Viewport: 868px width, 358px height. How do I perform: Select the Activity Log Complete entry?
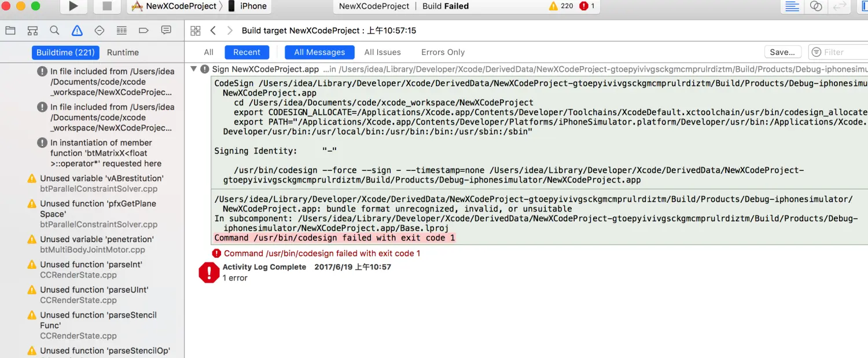307,267
